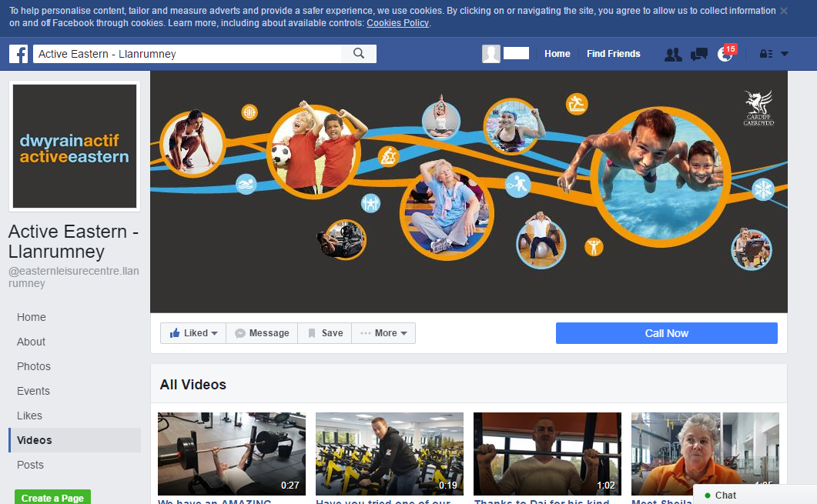Play the video of woman in orange shirt

705,454
